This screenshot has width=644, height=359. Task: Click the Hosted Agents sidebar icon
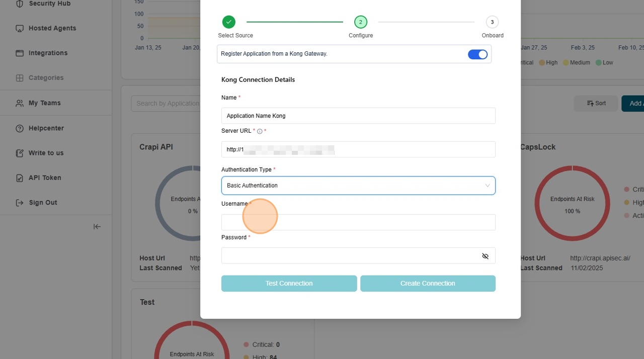(x=20, y=29)
